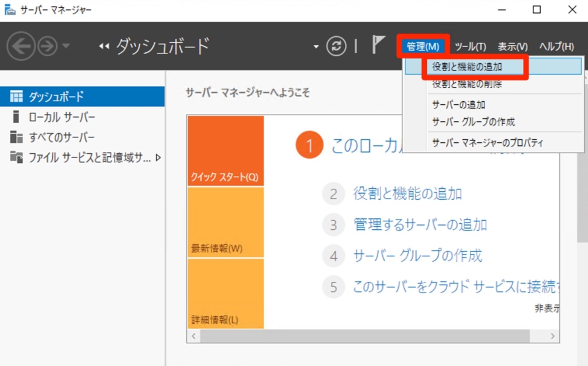Open the 表示(V) menu
Viewport: 588px width, 366px height.
[x=513, y=47]
